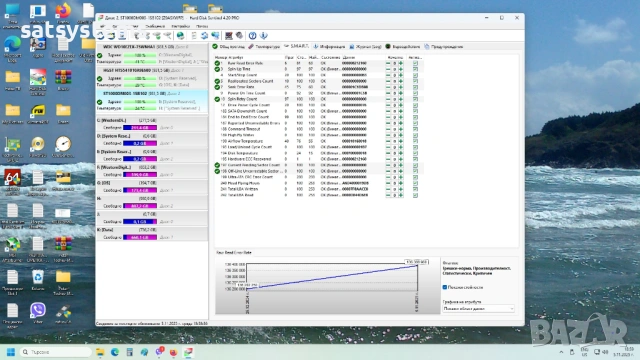The image size is (640, 360).
Task: Toggle the checkbox on Airflow Temperature row
Action: (415, 141)
